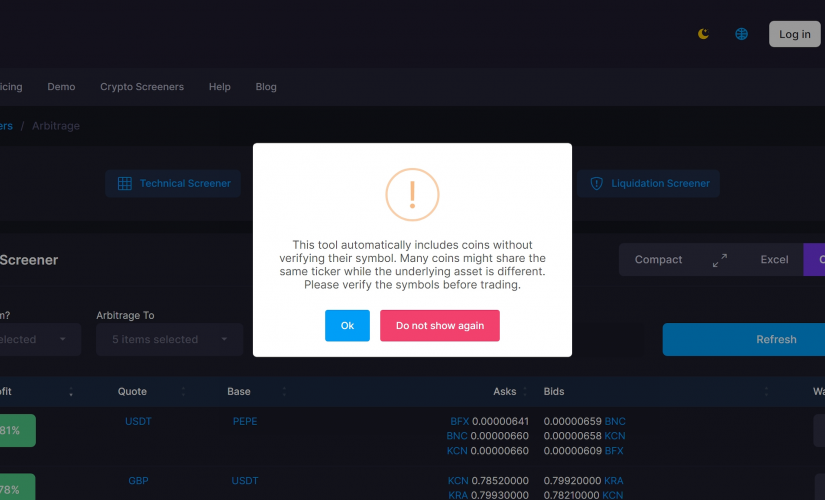Viewport: 825px width, 500px height.
Task: Open Asks column options menu dots
Action: 525,392
